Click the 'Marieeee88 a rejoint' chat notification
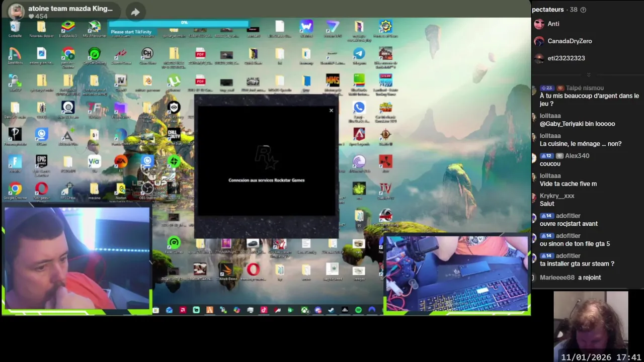Screen dimensions: 644x362 [570, 278]
